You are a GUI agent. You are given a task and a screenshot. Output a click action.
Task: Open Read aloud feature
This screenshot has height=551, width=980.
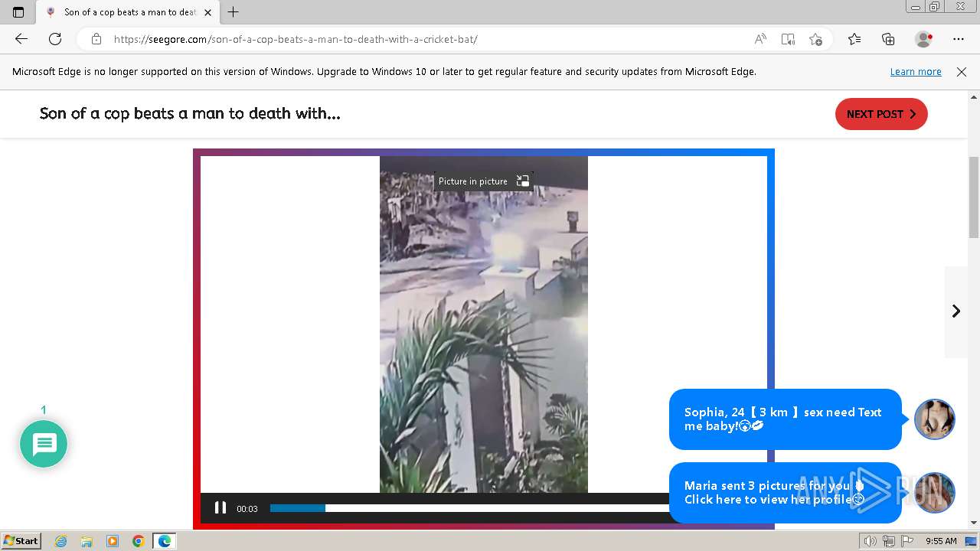(760, 39)
